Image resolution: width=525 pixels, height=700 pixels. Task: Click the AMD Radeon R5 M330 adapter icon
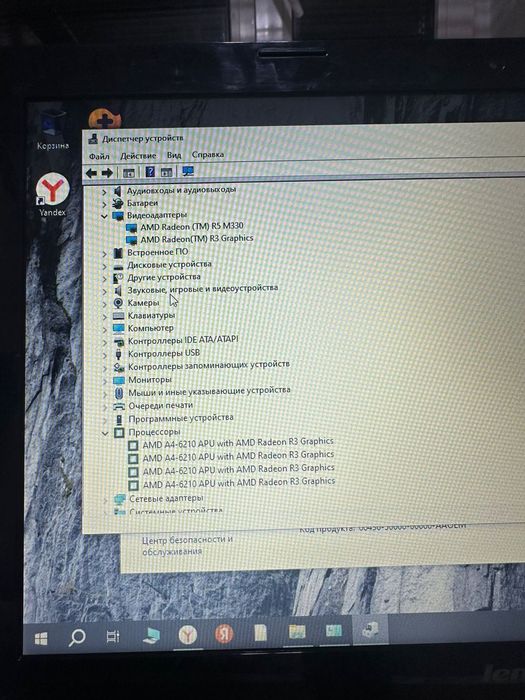point(131,228)
